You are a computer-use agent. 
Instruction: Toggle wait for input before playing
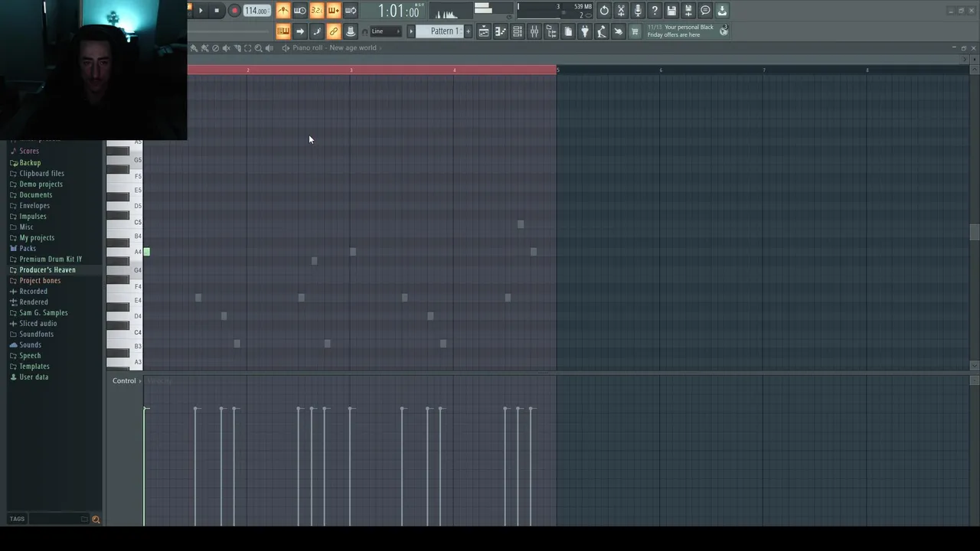click(299, 11)
